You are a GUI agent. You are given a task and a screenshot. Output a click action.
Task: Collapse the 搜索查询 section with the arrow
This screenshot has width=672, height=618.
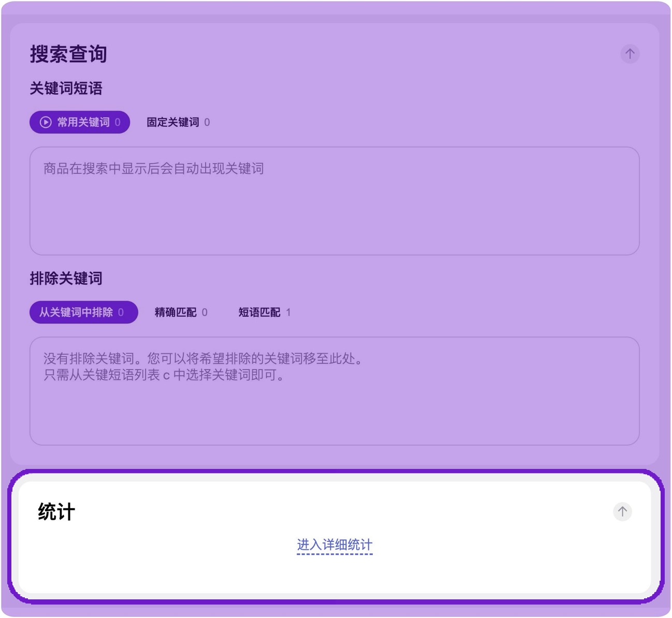630,54
